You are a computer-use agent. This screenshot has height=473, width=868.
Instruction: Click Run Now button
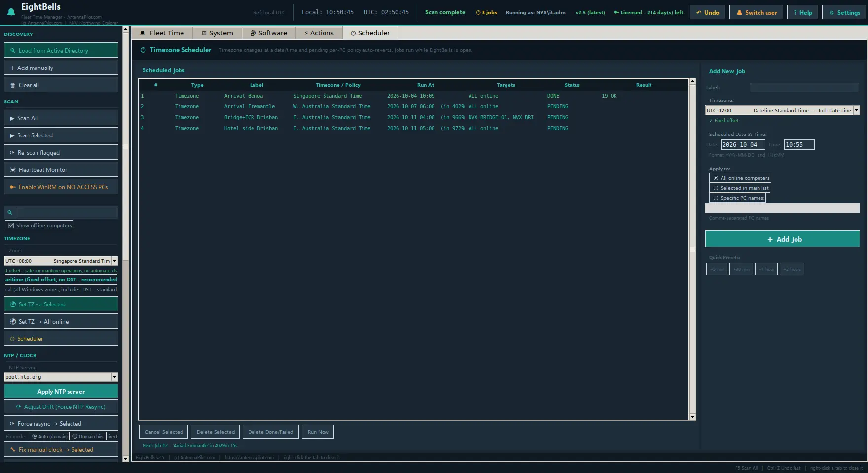pos(318,432)
